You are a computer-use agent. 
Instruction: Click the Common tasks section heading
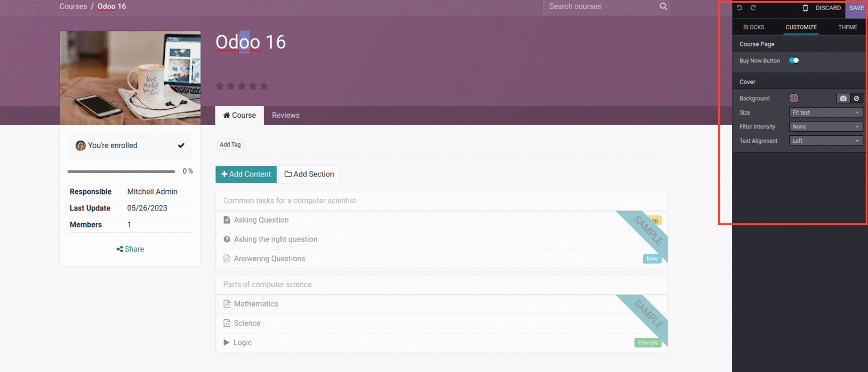coord(290,200)
